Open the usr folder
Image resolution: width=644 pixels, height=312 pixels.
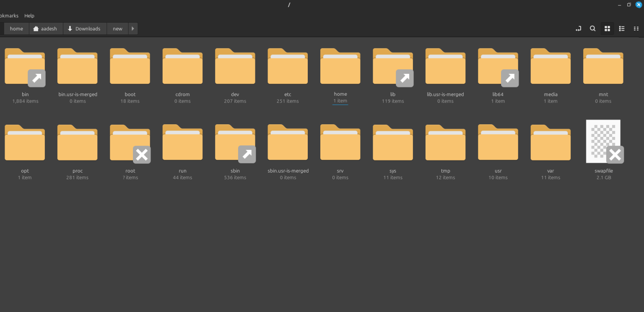498,143
